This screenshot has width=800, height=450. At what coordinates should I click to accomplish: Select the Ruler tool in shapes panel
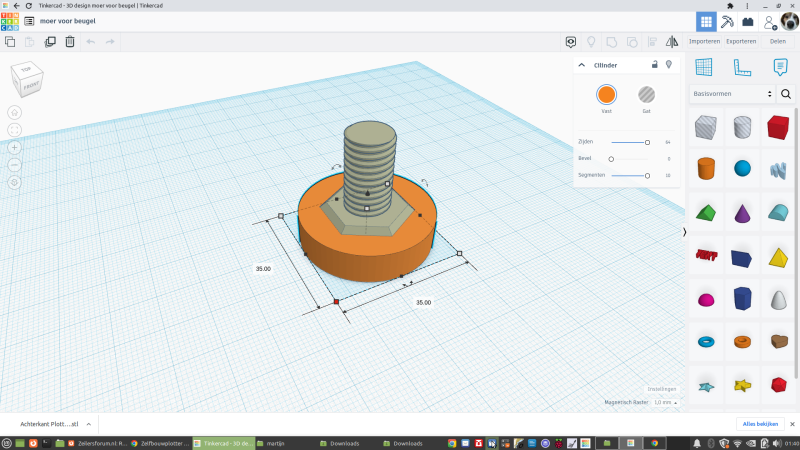742,67
